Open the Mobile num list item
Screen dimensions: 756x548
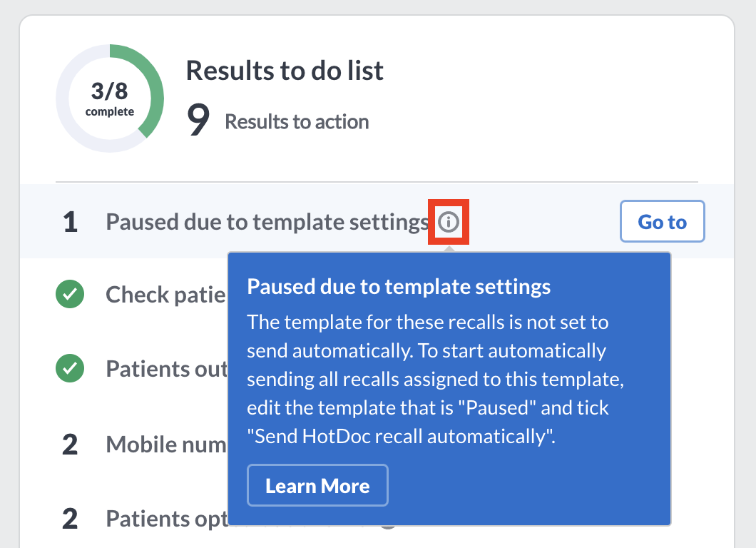[x=166, y=445]
